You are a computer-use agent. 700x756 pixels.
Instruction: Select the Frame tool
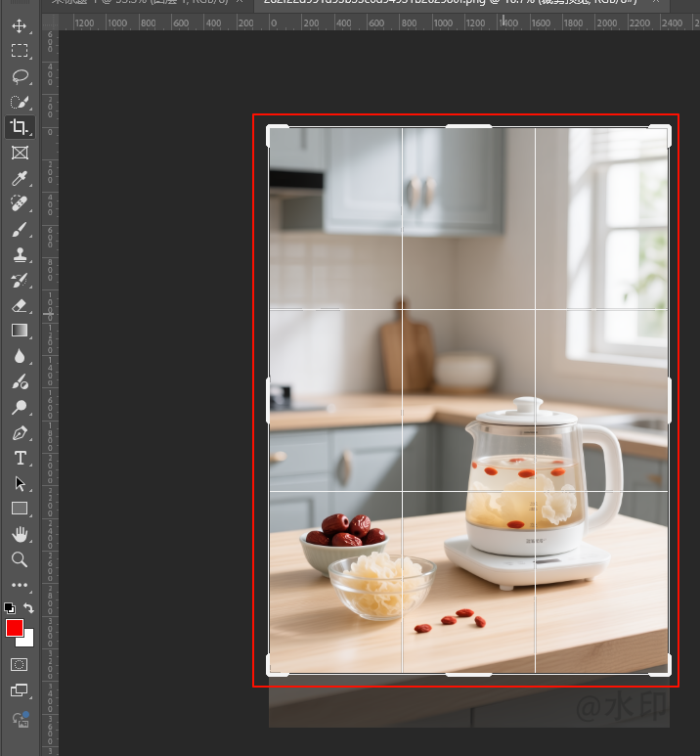pyautogui.click(x=20, y=153)
